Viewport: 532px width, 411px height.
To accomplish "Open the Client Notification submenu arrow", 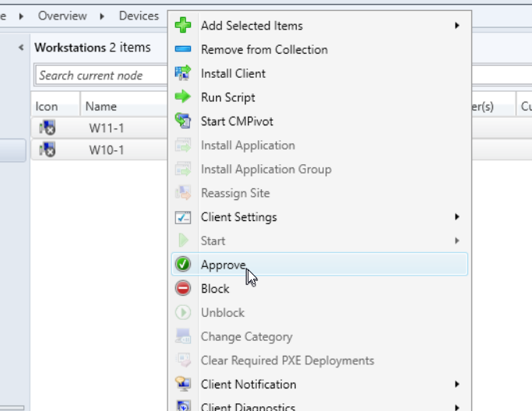I will pos(457,385).
